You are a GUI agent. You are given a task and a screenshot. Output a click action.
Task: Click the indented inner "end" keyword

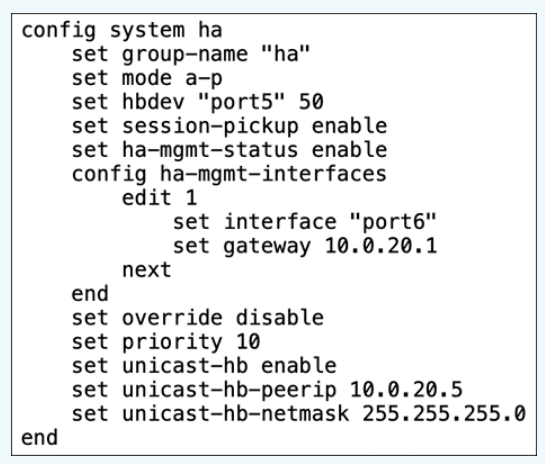(90, 294)
